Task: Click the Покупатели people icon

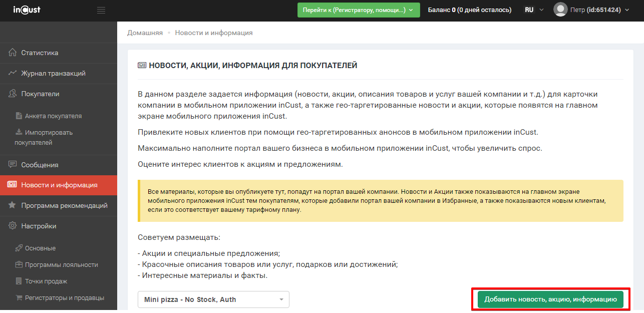Action: click(13, 94)
